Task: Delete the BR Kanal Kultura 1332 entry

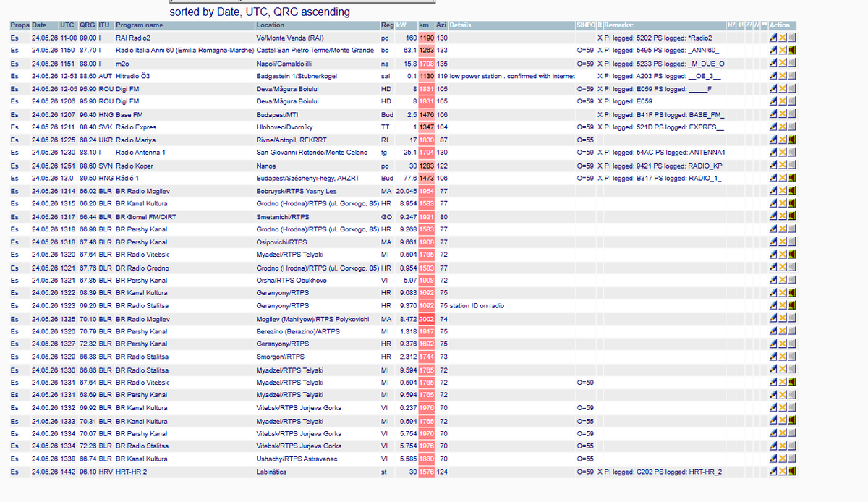Action: [783, 408]
